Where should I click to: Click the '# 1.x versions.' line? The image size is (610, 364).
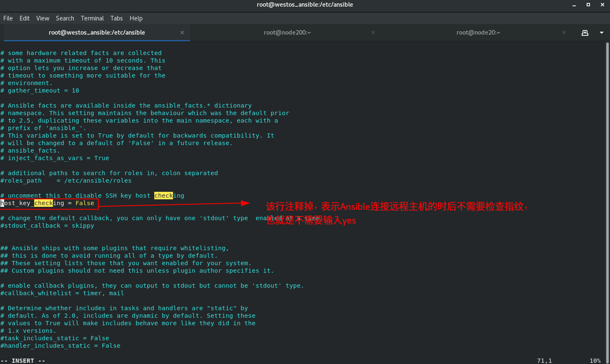click(x=28, y=331)
